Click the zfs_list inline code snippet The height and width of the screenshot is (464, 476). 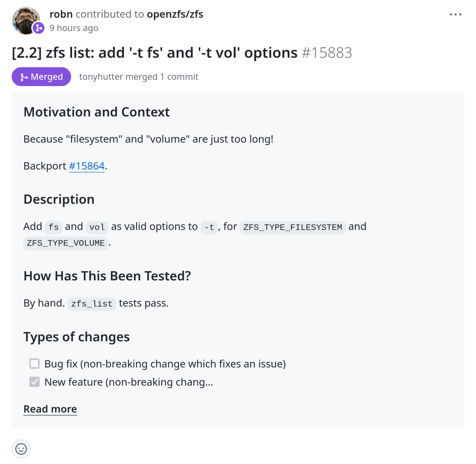click(x=92, y=304)
